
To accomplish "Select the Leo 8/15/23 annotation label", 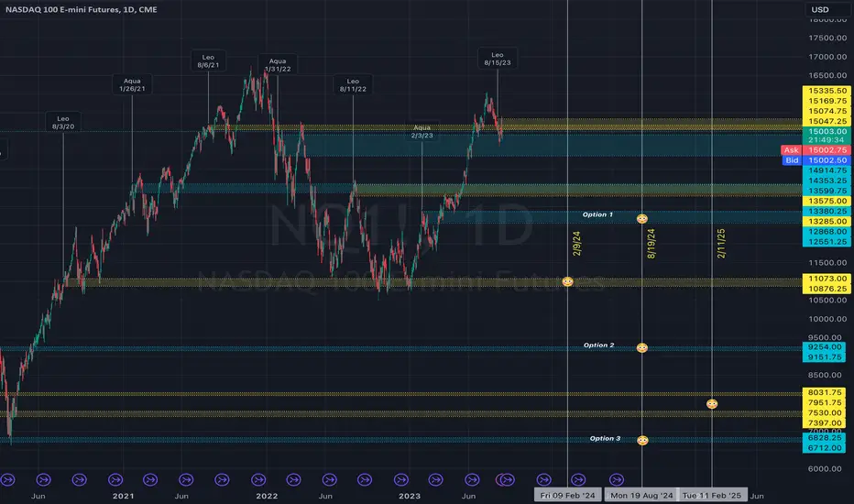I will 498,59.
